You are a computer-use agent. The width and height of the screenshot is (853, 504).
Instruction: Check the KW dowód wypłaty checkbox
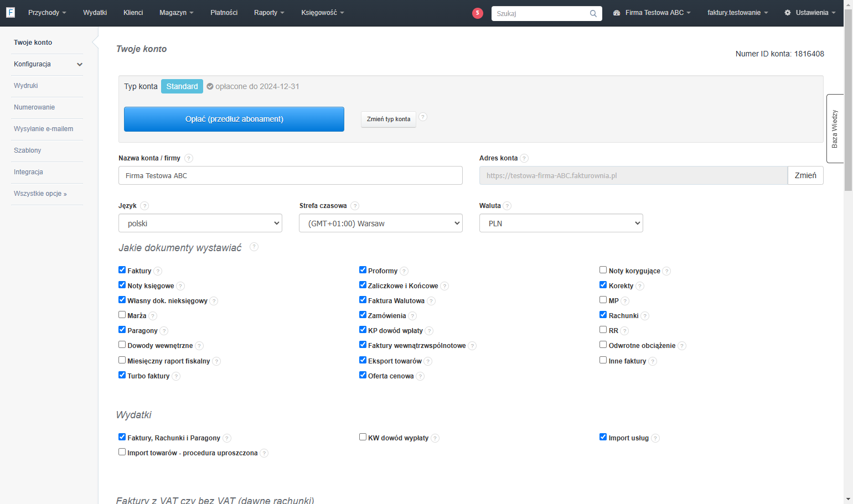coord(363,437)
